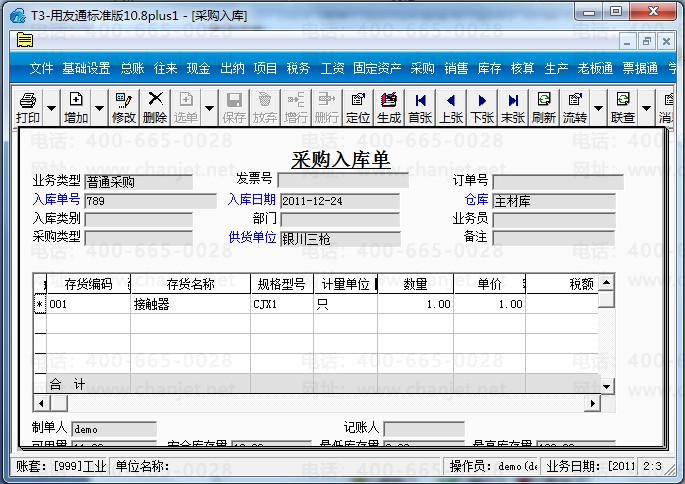
Task: Select the cell containing CJX1
Action: click(282, 304)
